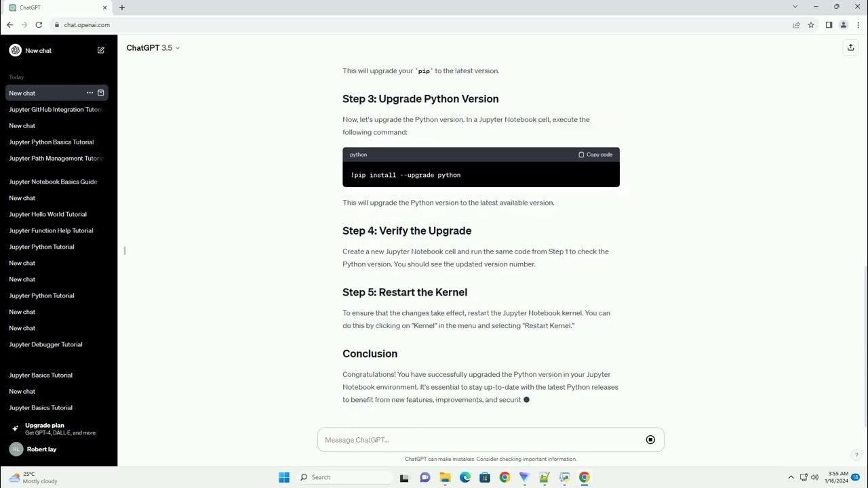Click the network icon in system tray

click(x=804, y=477)
